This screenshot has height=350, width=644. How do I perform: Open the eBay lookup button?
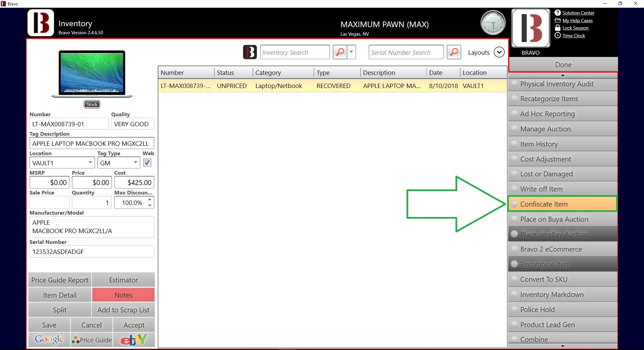(134, 340)
